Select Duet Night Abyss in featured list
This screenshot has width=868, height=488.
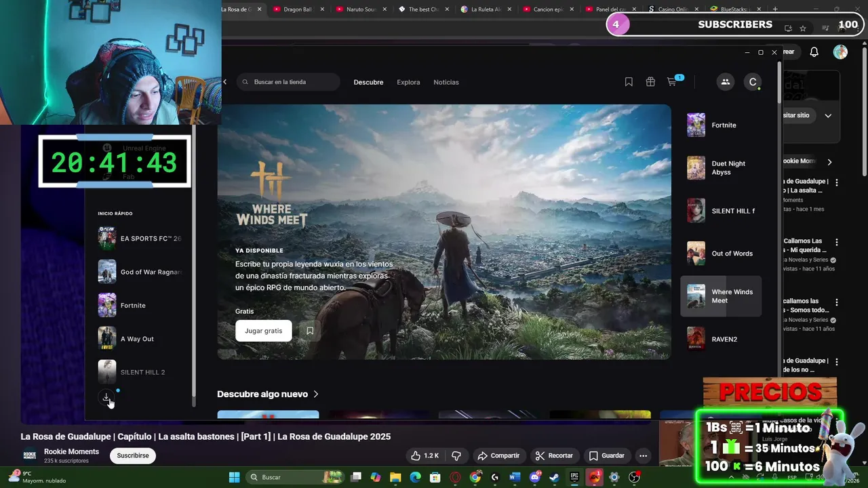pos(721,168)
